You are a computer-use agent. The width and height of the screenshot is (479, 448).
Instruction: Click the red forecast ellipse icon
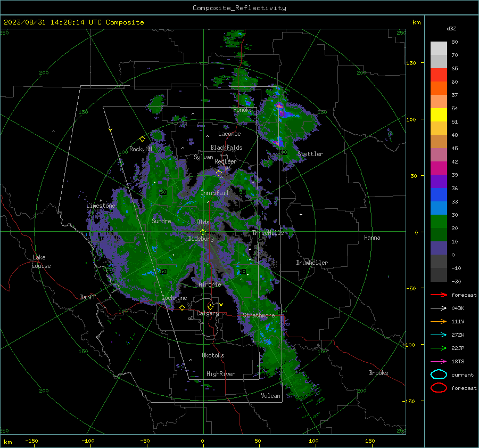point(439,388)
